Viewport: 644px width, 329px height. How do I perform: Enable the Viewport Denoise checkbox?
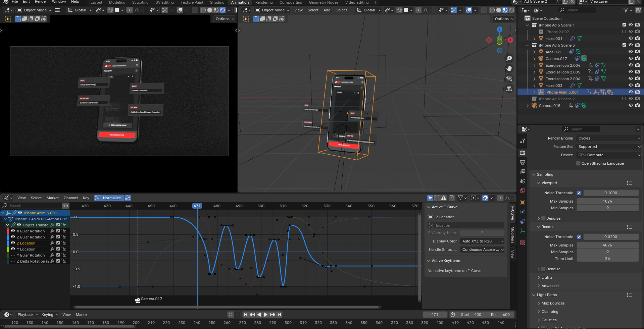(x=543, y=218)
